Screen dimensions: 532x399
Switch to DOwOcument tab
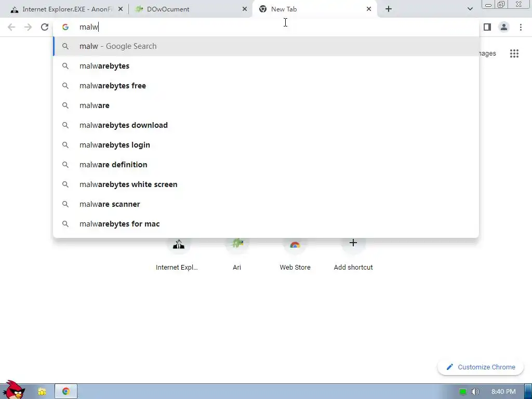[190, 9]
